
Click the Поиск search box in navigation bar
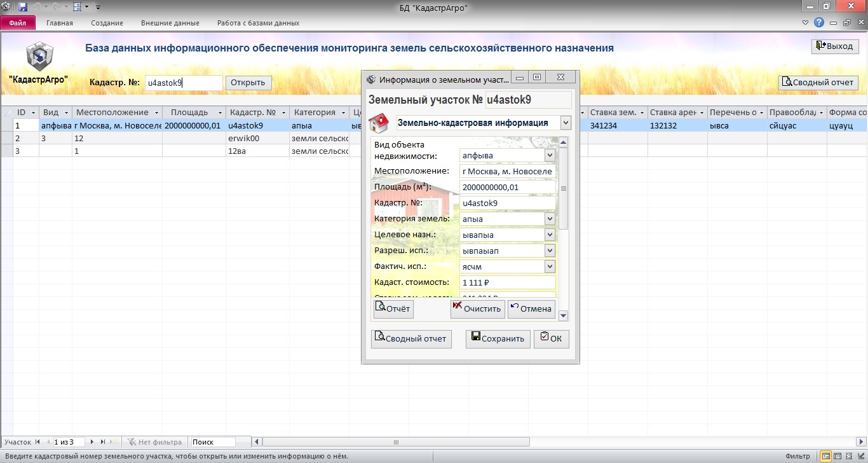(x=213, y=442)
